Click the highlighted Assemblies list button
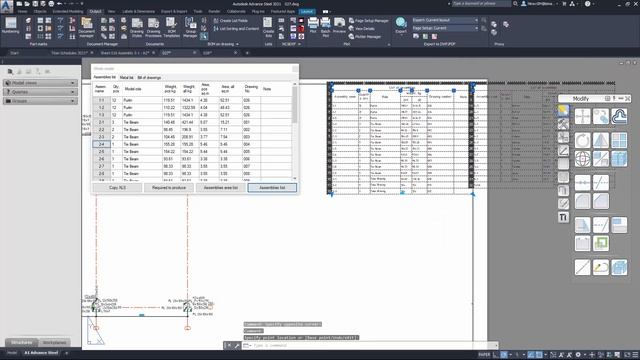The width and height of the screenshot is (640, 360). [272, 188]
